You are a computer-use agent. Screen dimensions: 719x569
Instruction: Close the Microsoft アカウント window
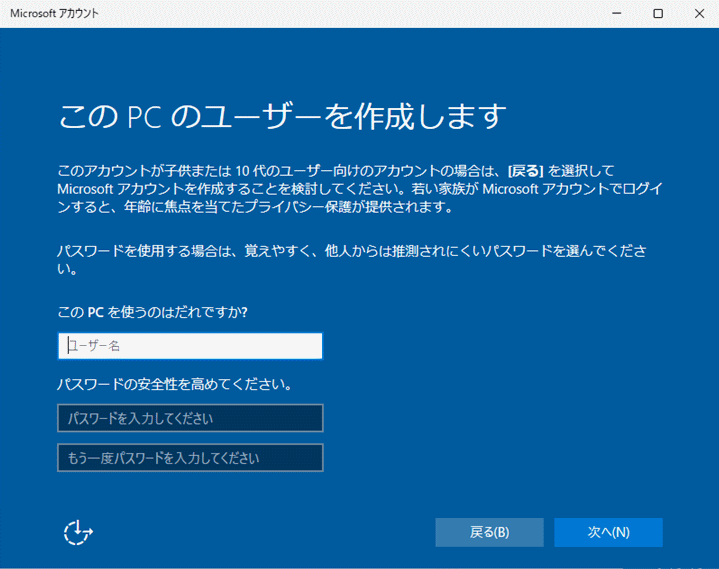coord(699,13)
